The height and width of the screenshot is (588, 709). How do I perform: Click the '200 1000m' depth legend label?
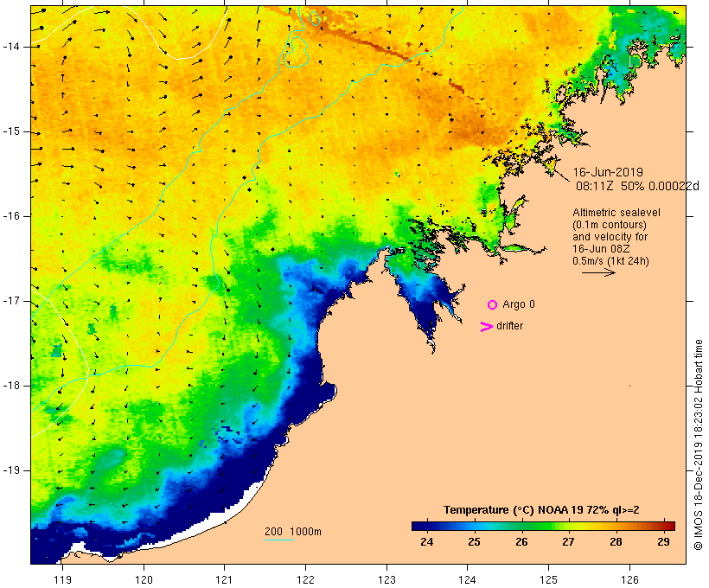click(293, 532)
